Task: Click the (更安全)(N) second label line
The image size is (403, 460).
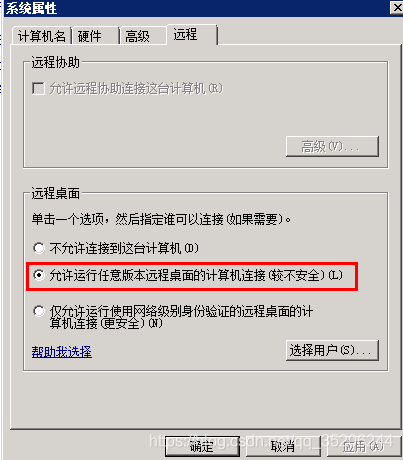Action: [x=106, y=323]
